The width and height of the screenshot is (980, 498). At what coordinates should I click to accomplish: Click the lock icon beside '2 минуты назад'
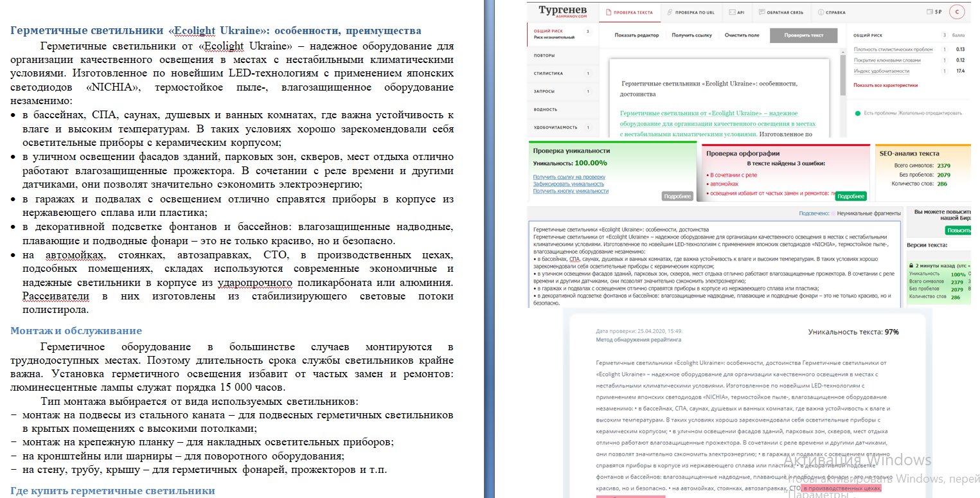[911, 265]
